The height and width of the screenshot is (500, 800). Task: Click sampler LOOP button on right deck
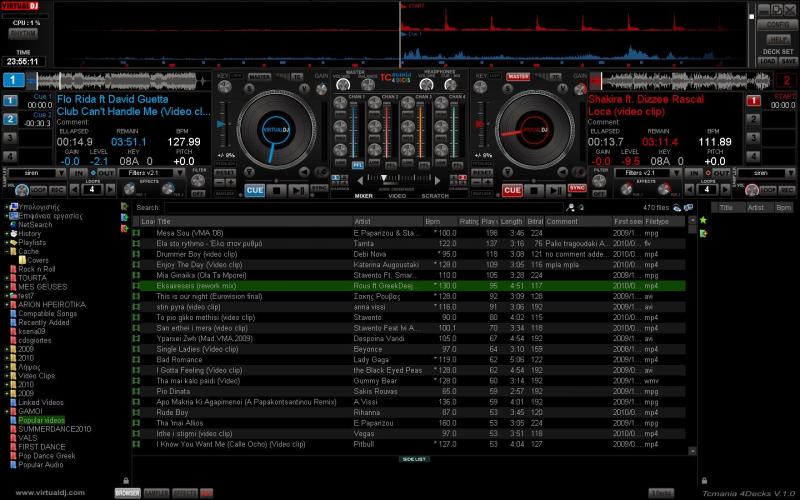768,190
